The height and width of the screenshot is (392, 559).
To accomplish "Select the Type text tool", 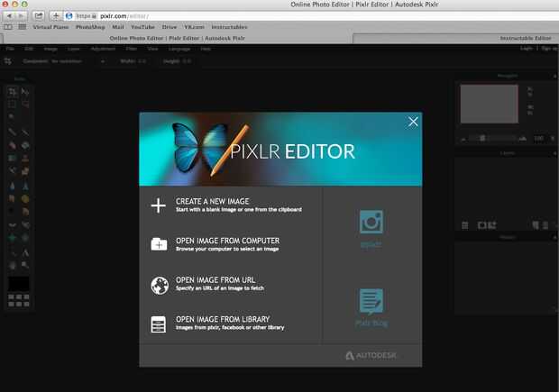I will tap(25, 253).
